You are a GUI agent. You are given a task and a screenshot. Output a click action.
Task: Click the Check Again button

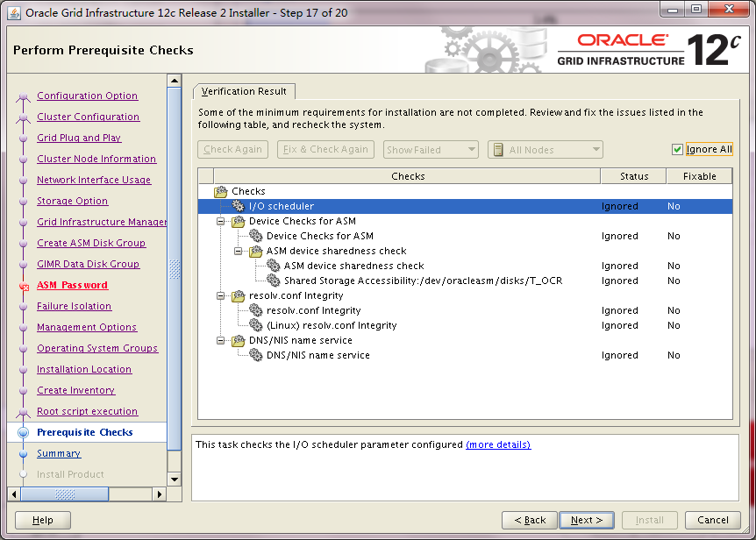(x=232, y=150)
